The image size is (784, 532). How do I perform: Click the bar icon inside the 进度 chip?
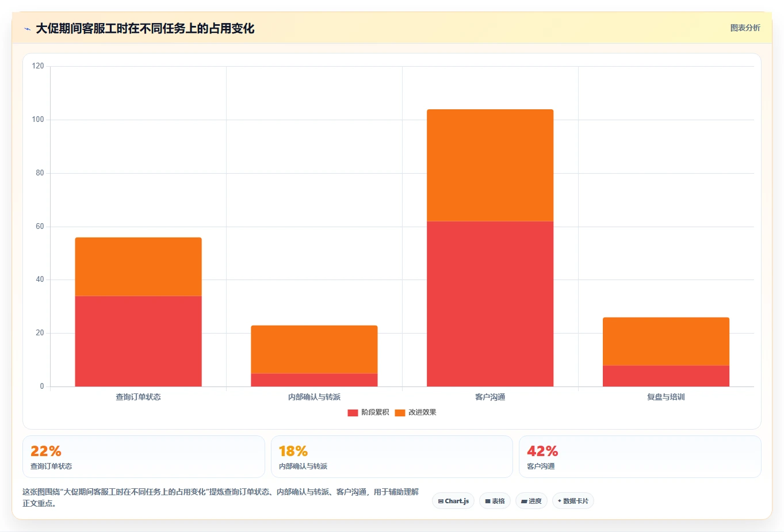point(524,502)
